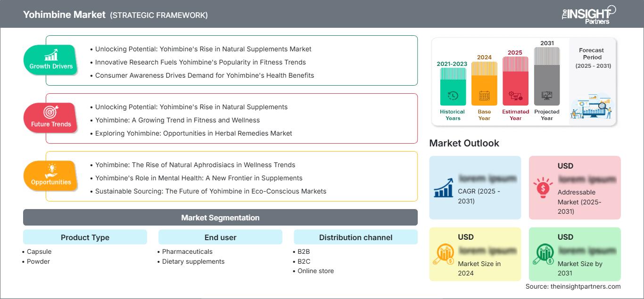Click the Growth Drivers bar chart icon
Viewport: 644px width, 299px height.
point(51,55)
